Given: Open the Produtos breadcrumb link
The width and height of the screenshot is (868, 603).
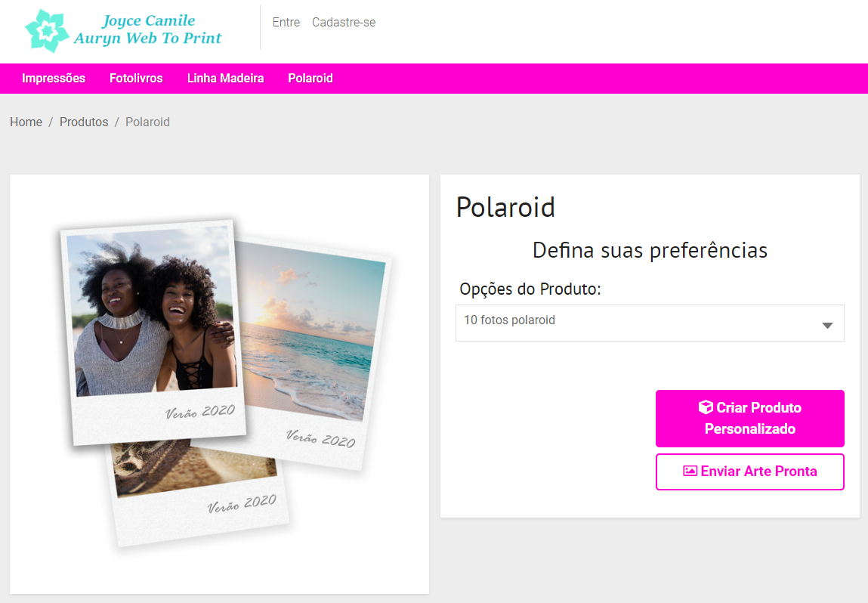Looking at the screenshot, I should [x=84, y=122].
